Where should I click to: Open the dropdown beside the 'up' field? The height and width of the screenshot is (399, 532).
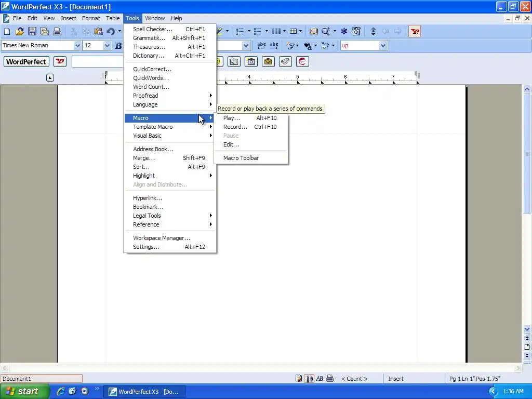tap(383, 46)
